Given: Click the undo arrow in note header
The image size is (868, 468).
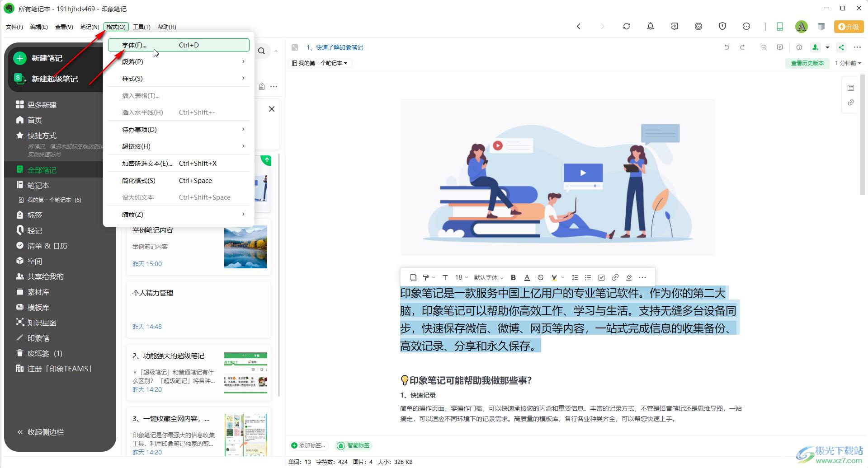Looking at the screenshot, I should point(726,47).
